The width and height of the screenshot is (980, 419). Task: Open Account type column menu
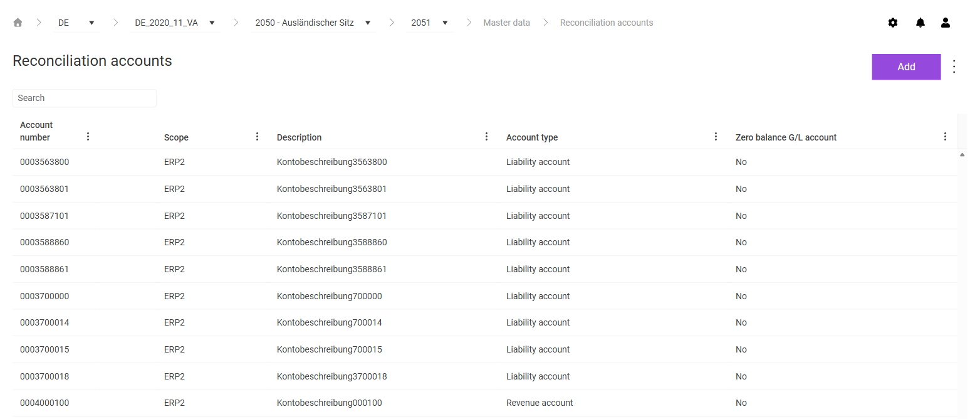(716, 136)
